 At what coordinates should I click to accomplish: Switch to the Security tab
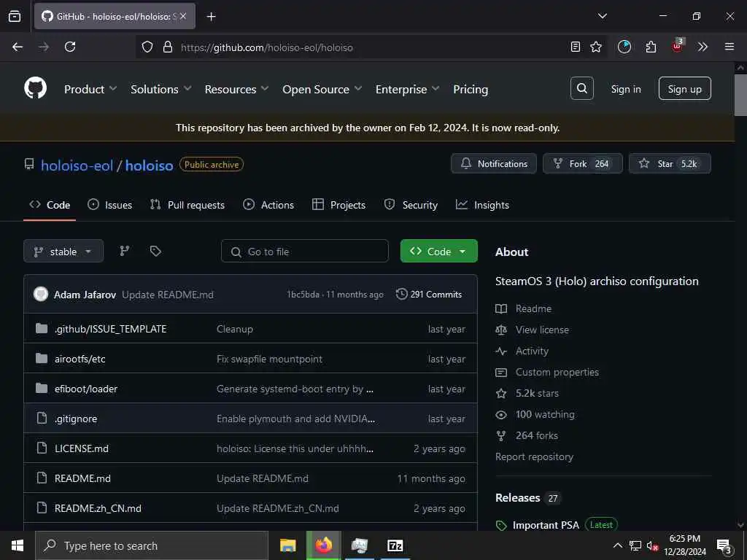411,205
